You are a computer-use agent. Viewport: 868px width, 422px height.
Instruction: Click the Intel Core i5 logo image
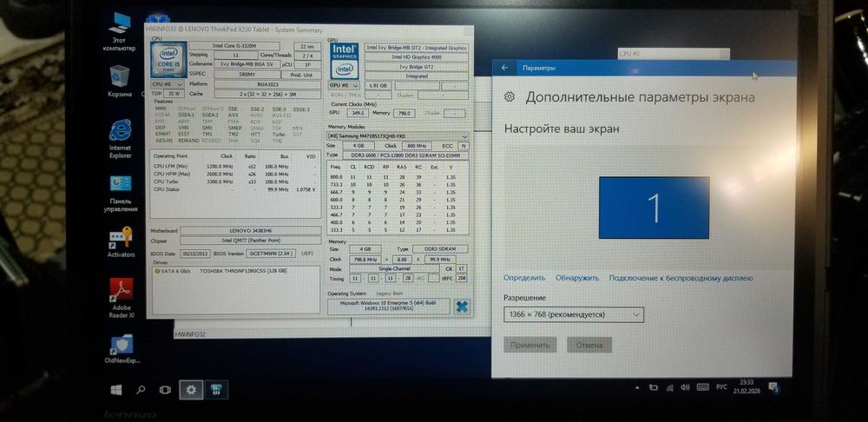click(168, 59)
